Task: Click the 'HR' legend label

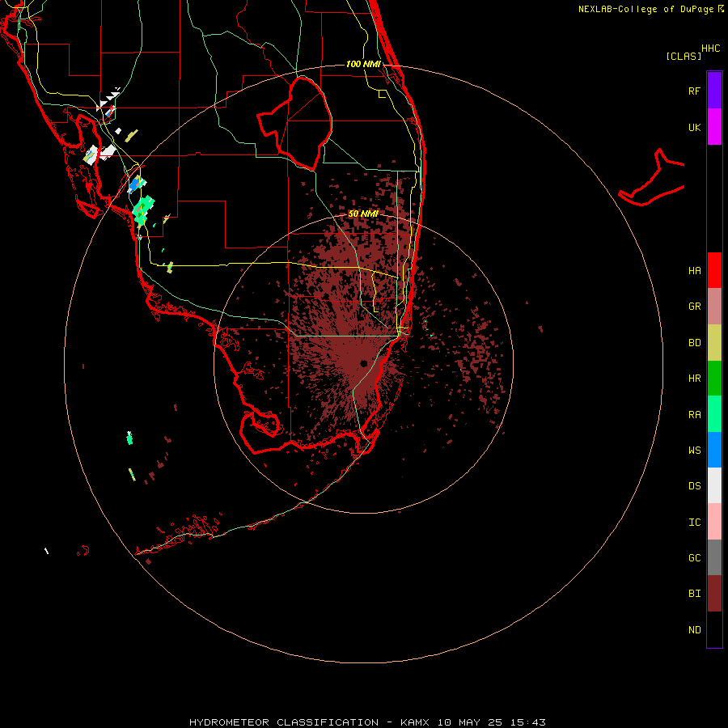Action: click(694, 379)
